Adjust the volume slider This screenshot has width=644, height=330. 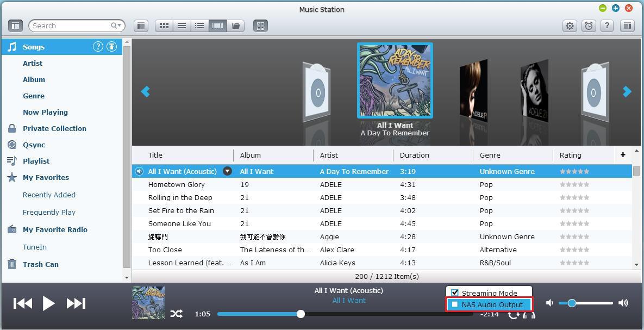click(586, 303)
